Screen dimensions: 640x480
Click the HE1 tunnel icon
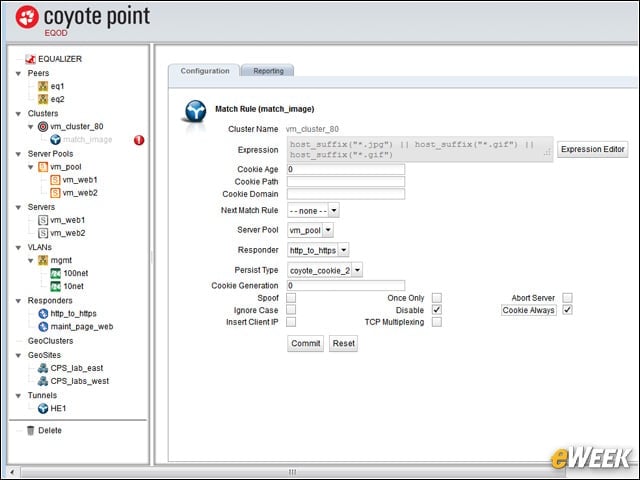point(43,409)
